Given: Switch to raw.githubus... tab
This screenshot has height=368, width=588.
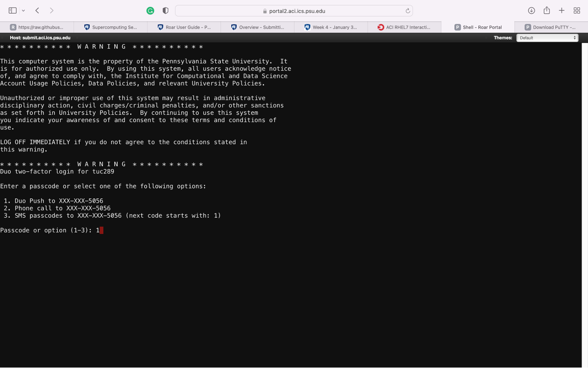Looking at the screenshot, I should 37,27.
